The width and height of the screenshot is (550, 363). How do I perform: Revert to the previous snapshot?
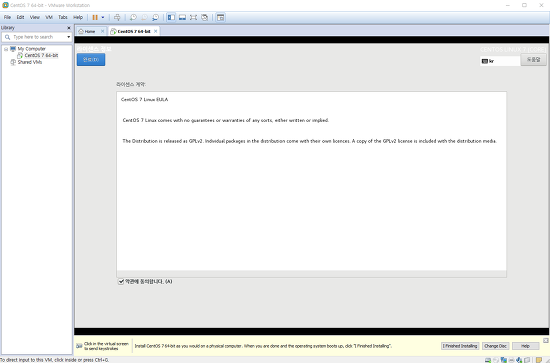[144, 17]
